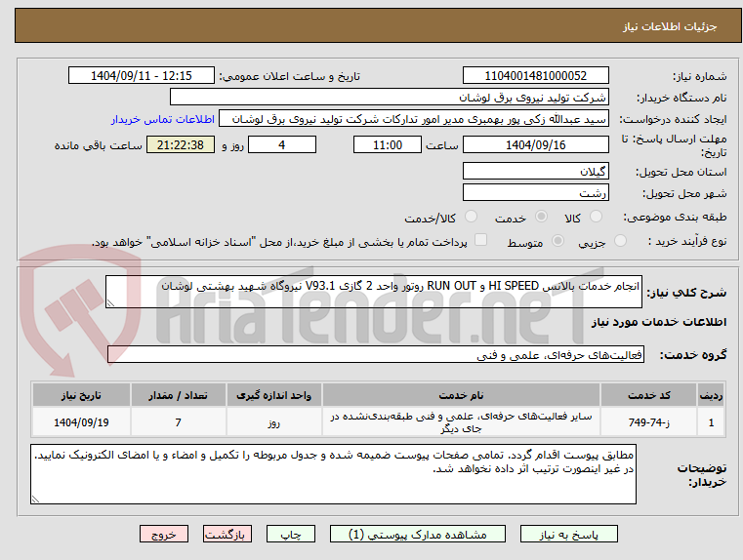Click the تعداد / مقدار column header
This screenshot has width=743, height=560.
click(x=178, y=395)
